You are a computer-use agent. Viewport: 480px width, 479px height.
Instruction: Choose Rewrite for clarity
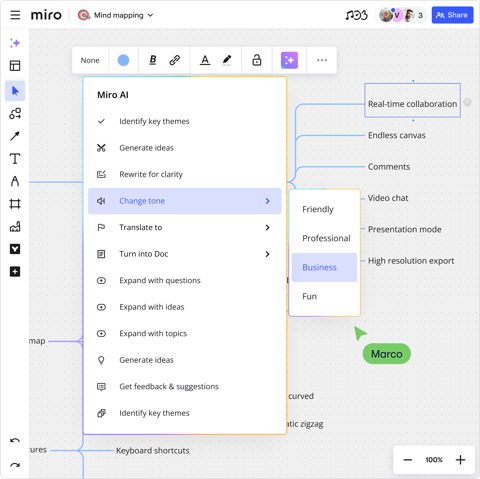tap(185, 174)
